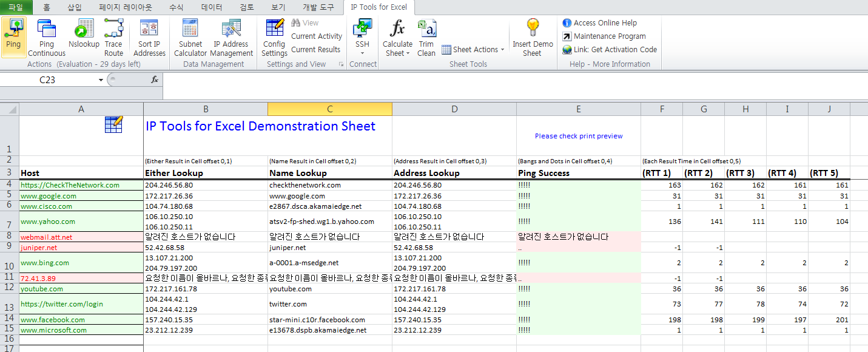Click the 'Either Lookup' header cell
Viewport: 868px width, 352px height.
206,173
